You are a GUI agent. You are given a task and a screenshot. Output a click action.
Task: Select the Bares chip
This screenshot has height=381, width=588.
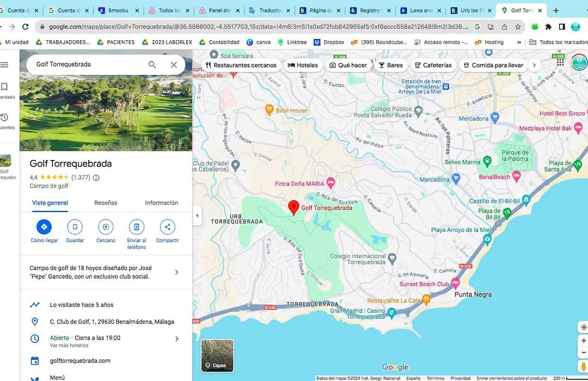[391, 65]
